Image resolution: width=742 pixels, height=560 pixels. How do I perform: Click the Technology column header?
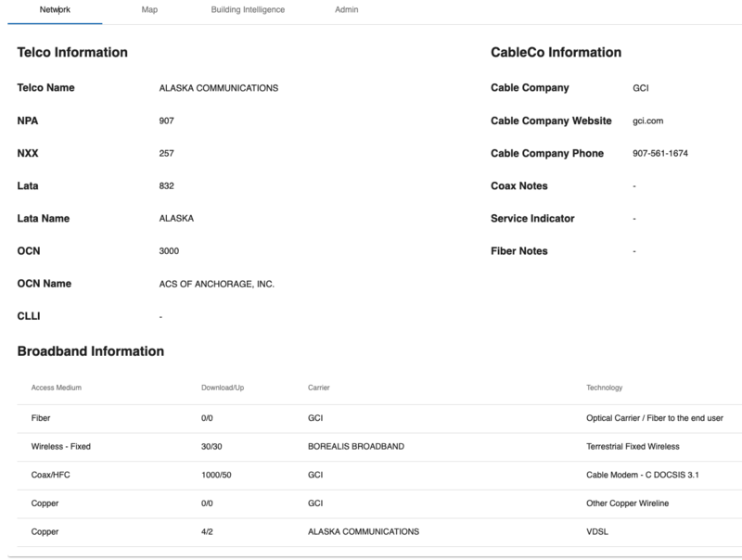605,387
